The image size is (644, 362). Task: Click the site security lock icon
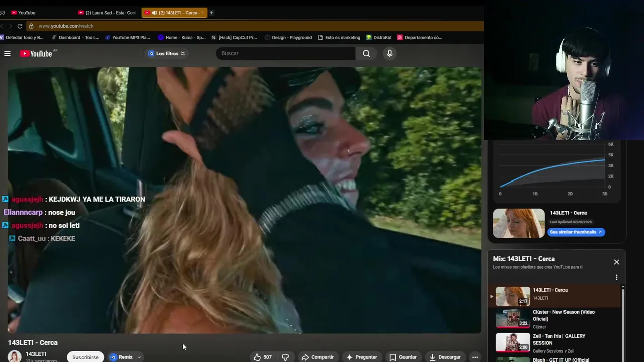coord(31,26)
